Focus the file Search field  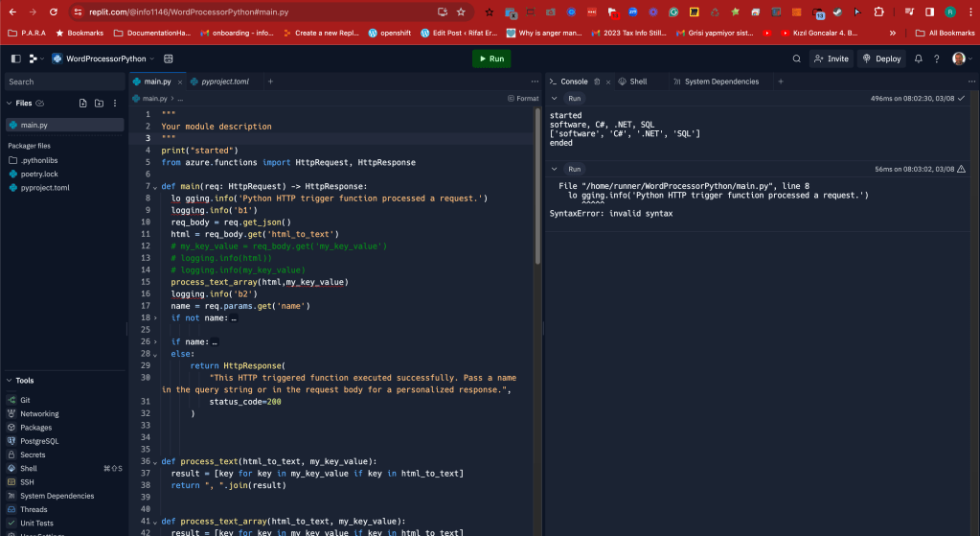(64, 82)
